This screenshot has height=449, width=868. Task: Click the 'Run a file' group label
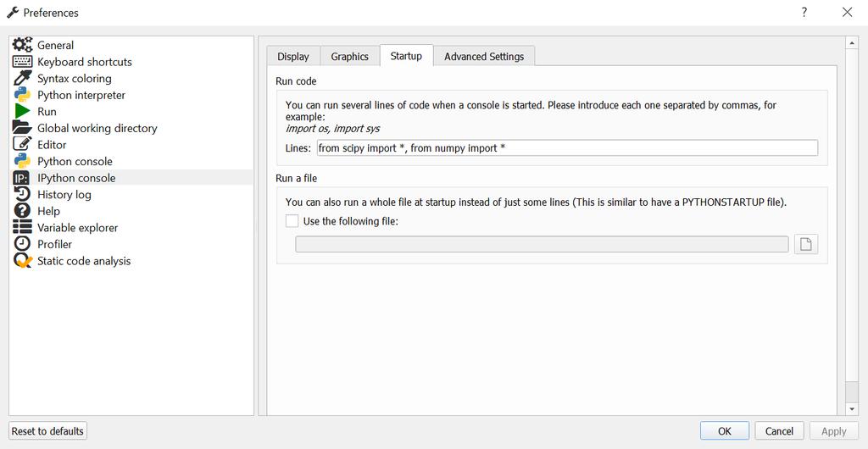(x=296, y=179)
